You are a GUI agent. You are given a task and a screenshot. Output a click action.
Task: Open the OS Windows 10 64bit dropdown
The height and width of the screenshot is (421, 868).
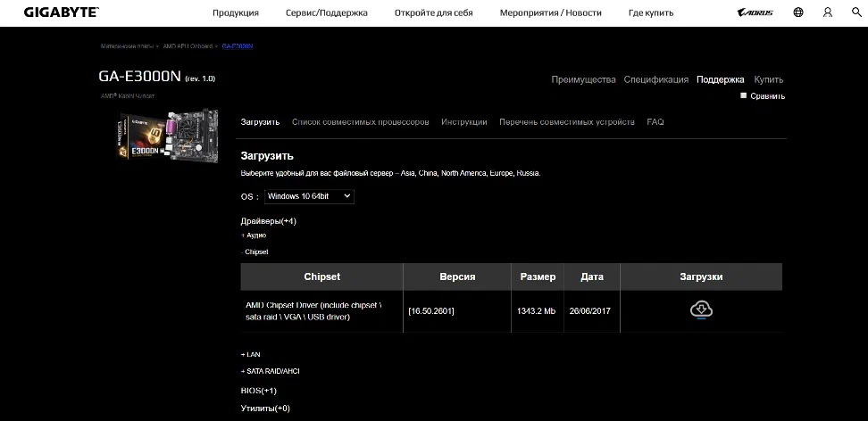[309, 196]
